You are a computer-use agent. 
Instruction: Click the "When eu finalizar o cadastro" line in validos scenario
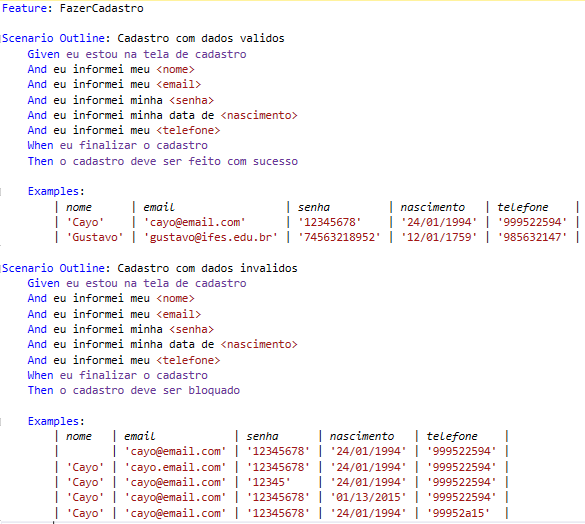(x=118, y=146)
